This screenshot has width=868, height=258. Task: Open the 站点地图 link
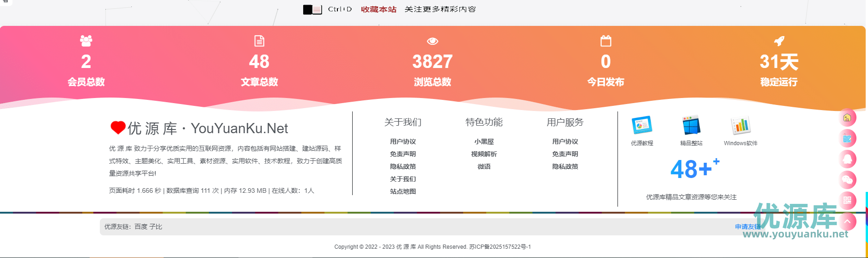[x=403, y=191]
